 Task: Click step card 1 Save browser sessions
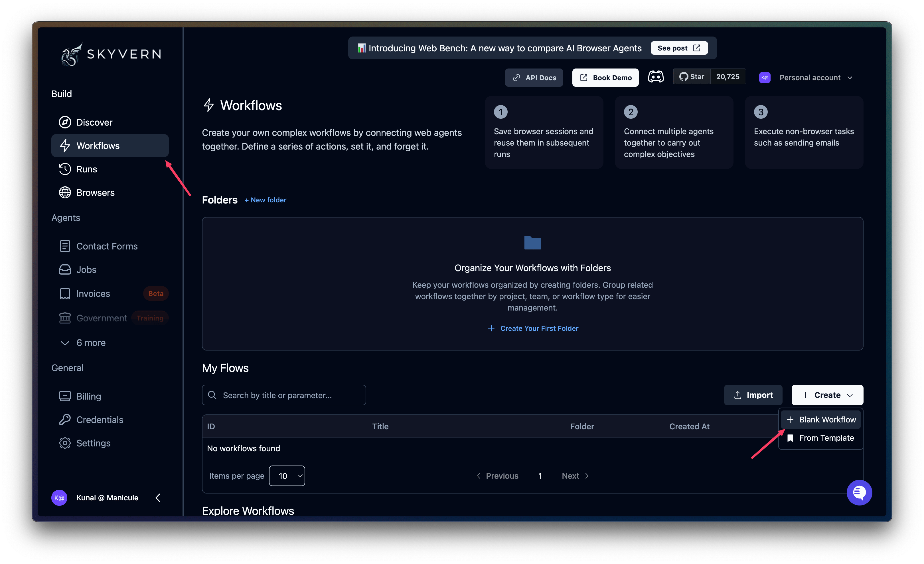[544, 132]
